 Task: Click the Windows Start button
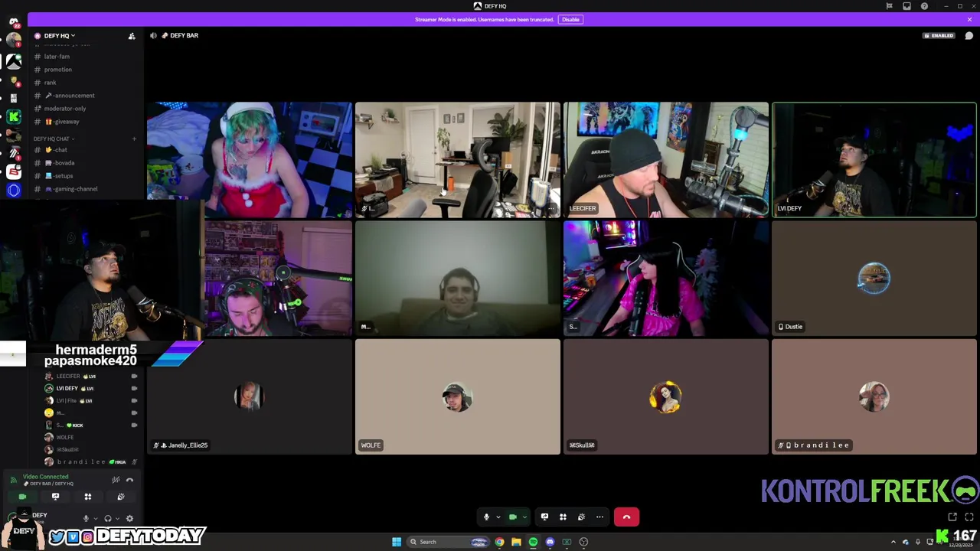397,542
